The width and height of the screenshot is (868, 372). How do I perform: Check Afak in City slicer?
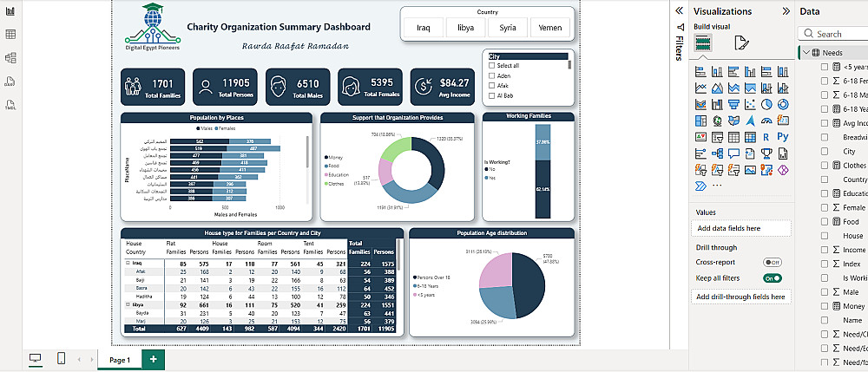pyautogui.click(x=491, y=86)
